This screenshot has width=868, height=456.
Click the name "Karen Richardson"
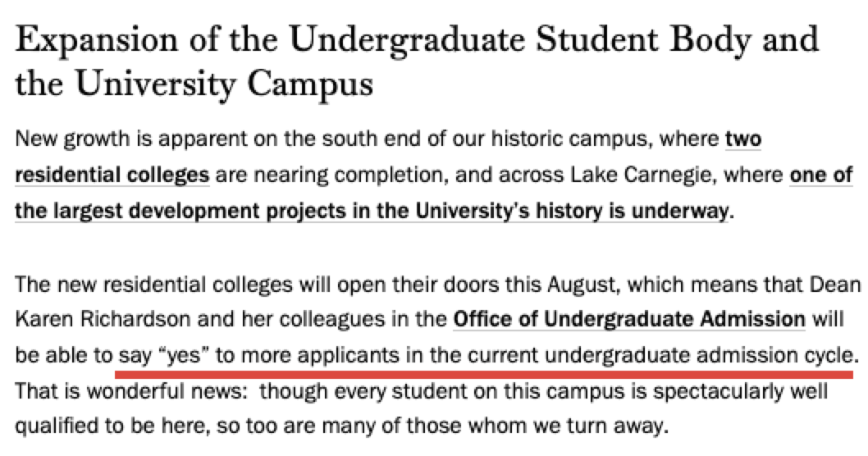83,320
